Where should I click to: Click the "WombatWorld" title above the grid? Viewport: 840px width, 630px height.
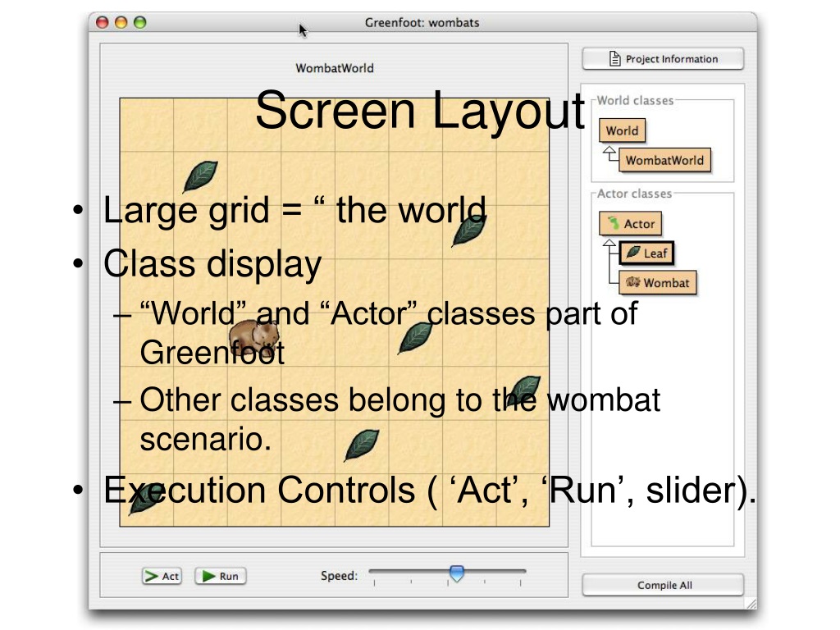(x=335, y=68)
